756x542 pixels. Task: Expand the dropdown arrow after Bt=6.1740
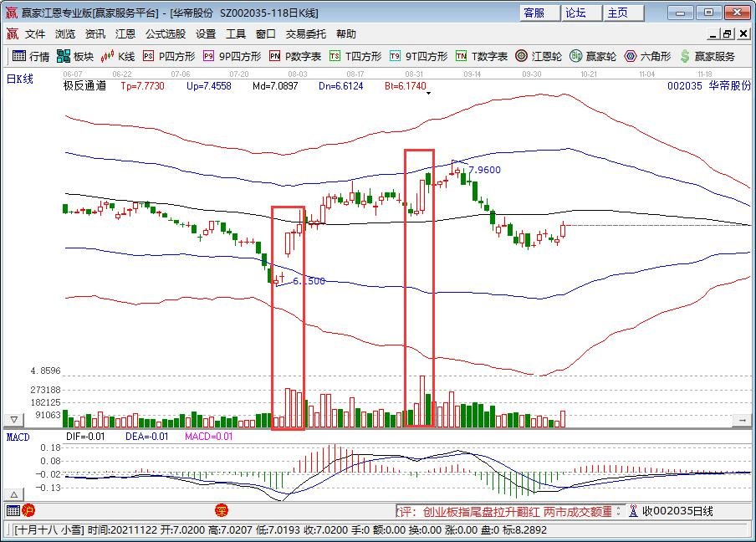click(428, 93)
